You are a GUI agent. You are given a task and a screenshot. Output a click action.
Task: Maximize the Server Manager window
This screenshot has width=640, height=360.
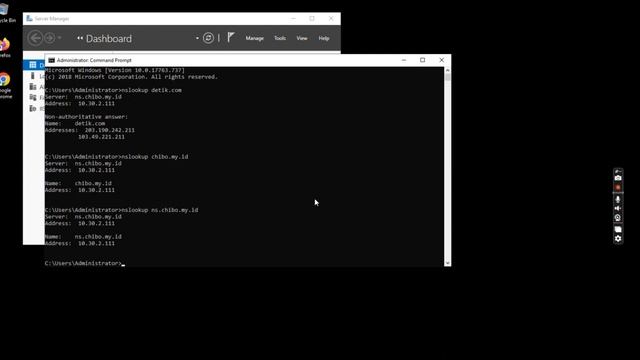pyautogui.click(x=312, y=18)
